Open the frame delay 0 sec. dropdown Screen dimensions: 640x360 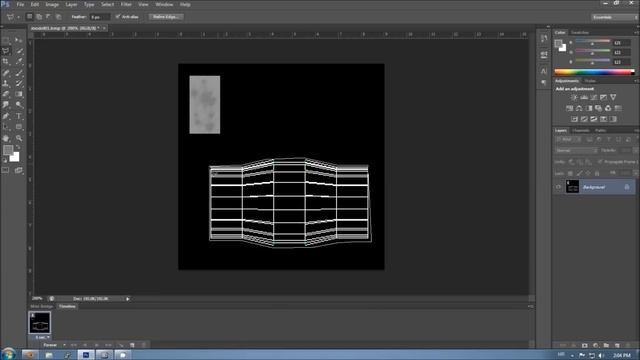42,338
